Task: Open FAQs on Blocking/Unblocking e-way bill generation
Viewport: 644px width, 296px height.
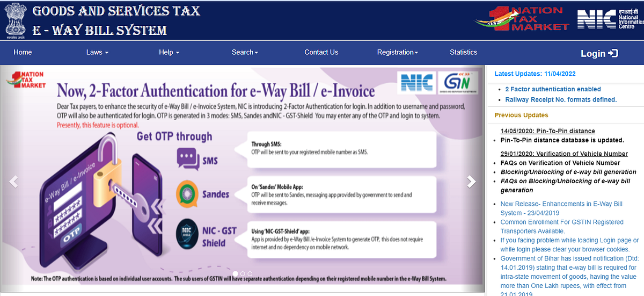Action: [x=565, y=185]
